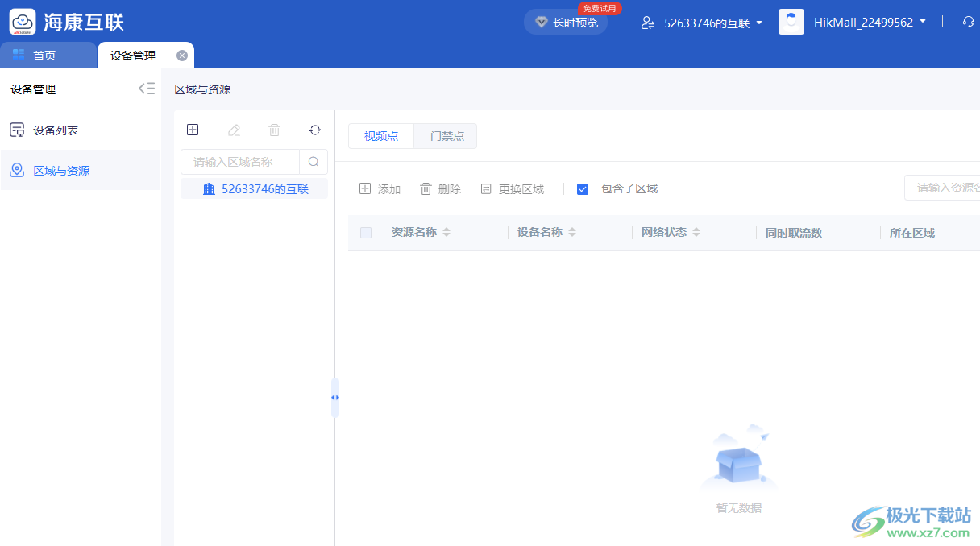
Task: Click the add region plus icon
Action: [193, 130]
